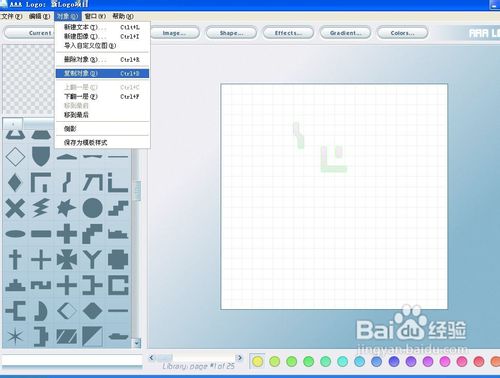
Task: Choose the filled circle shape
Action: coord(92,208)
